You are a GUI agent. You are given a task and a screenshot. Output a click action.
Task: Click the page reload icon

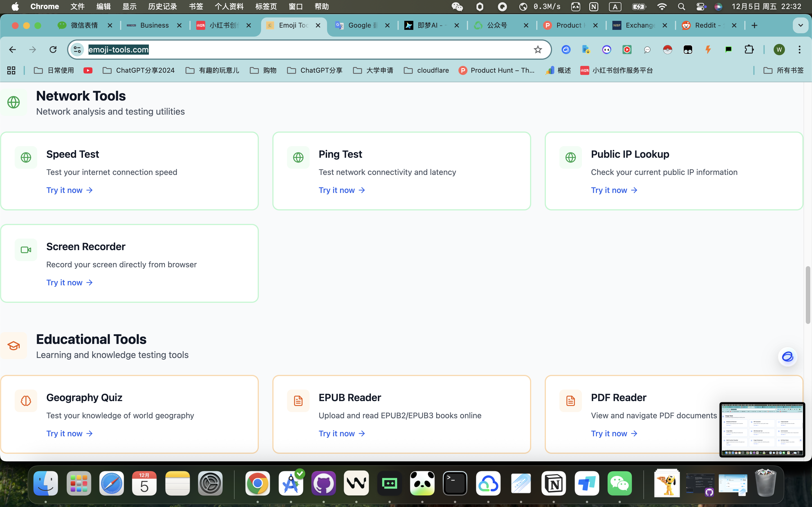click(53, 49)
